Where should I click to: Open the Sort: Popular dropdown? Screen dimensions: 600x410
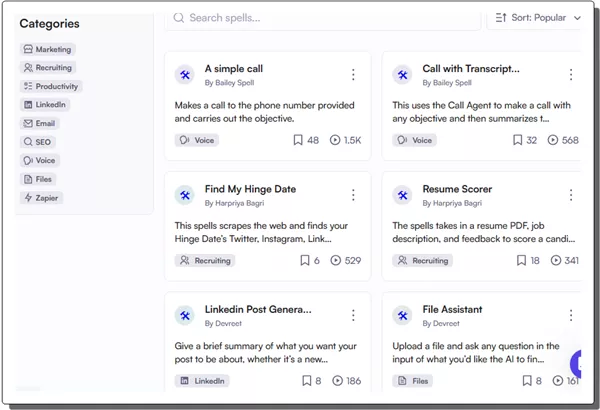tap(534, 18)
